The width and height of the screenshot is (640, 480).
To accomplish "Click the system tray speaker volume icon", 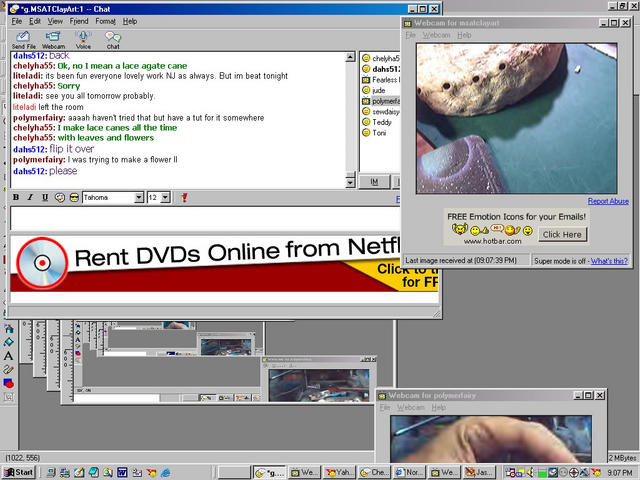I will (531, 473).
